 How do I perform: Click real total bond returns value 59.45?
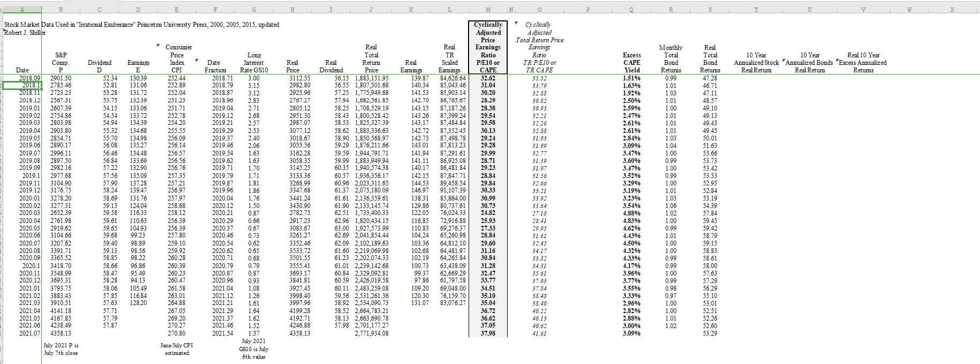[x=710, y=220]
